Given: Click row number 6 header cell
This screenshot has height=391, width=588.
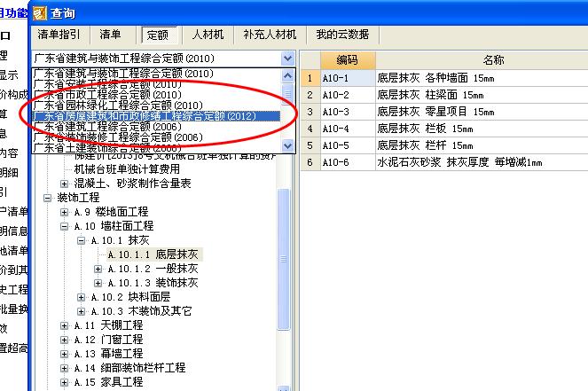Looking at the screenshot, I should (x=310, y=162).
